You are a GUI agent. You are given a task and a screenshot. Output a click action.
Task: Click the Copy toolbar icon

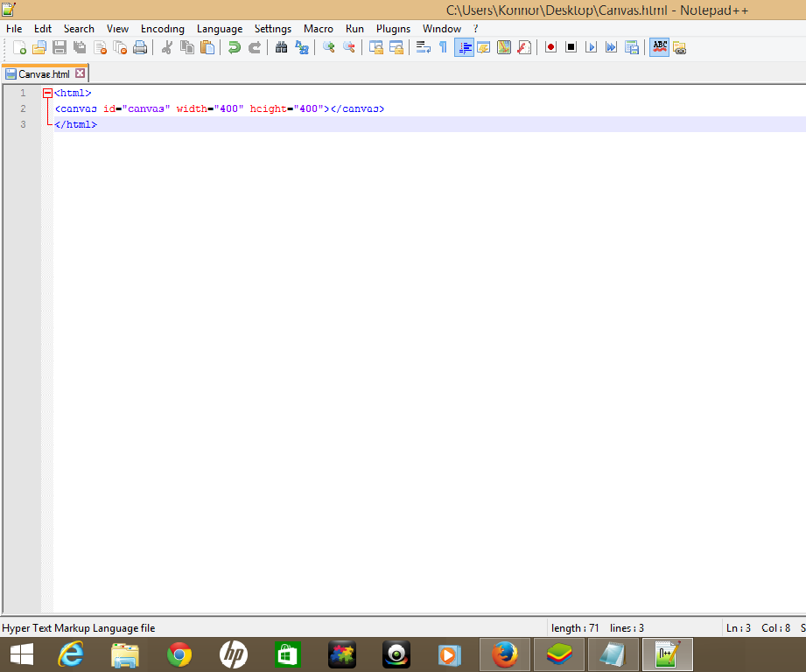coord(187,48)
